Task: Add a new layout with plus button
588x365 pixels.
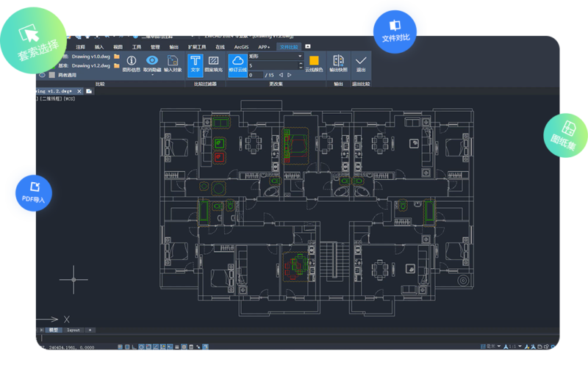Action: click(x=90, y=330)
